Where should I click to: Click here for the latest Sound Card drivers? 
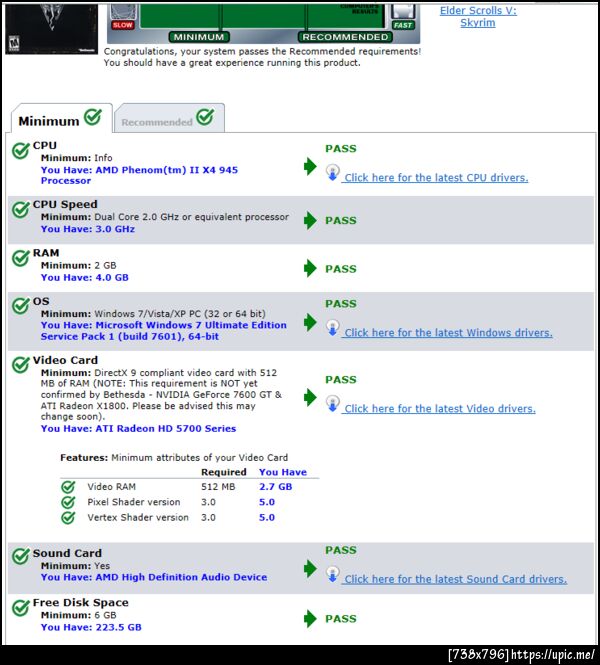[x=455, y=579]
